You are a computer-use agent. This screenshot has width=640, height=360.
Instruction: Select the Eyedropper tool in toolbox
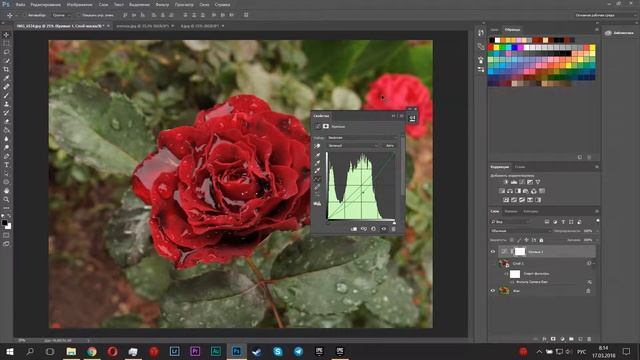pos(6,78)
